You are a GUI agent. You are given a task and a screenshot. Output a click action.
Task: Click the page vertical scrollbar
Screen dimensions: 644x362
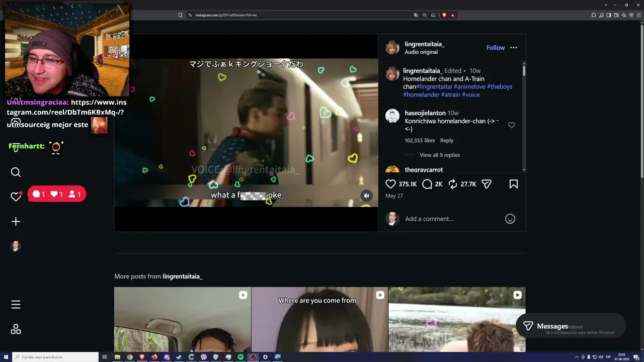[641, 101]
